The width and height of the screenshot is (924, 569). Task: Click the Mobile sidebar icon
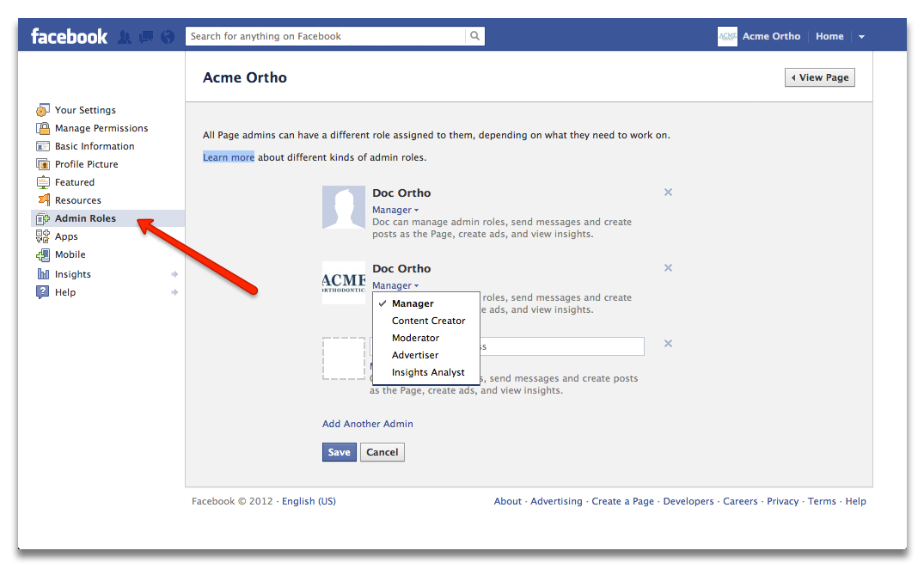pyautogui.click(x=42, y=254)
